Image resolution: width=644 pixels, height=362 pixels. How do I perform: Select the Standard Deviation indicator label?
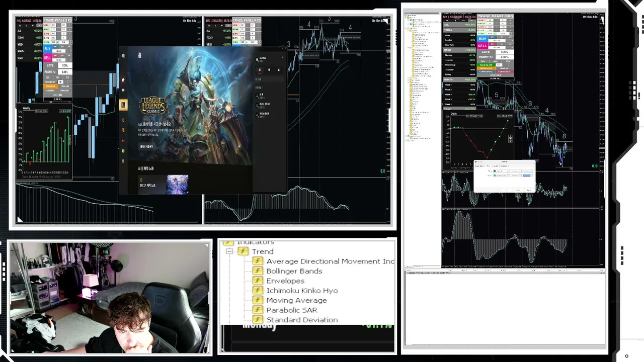point(302,320)
